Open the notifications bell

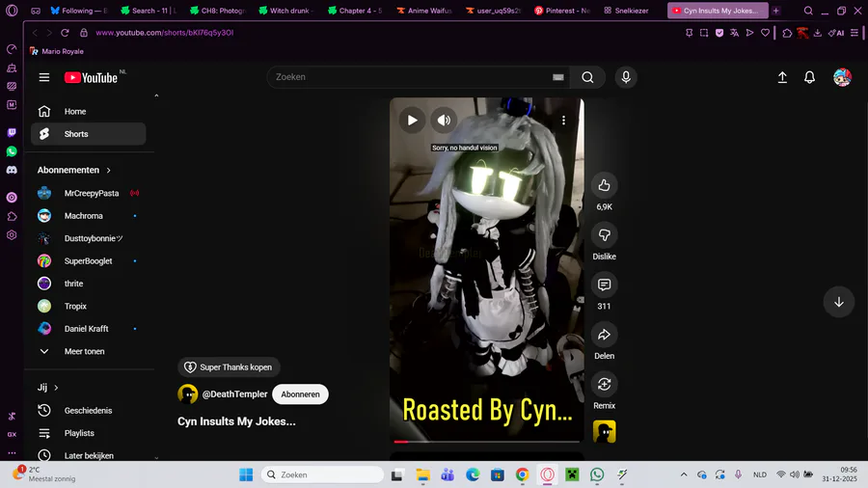click(809, 77)
